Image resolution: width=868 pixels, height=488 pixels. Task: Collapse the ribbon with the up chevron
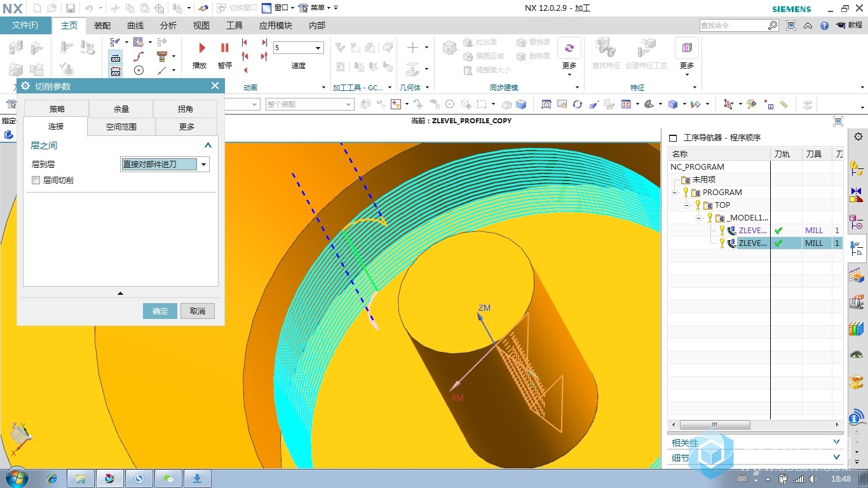point(808,25)
